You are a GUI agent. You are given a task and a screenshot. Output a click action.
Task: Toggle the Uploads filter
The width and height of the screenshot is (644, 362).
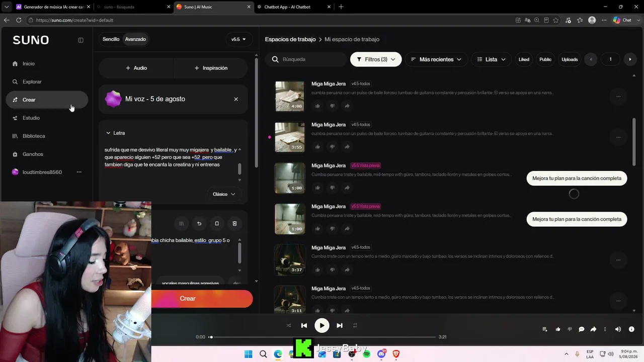570,59
